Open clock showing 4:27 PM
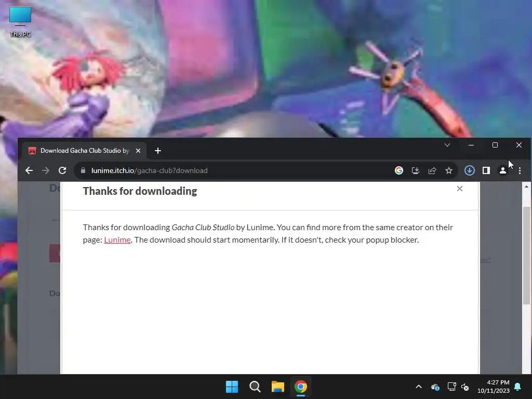The width and height of the screenshot is (532, 399). tap(494, 387)
